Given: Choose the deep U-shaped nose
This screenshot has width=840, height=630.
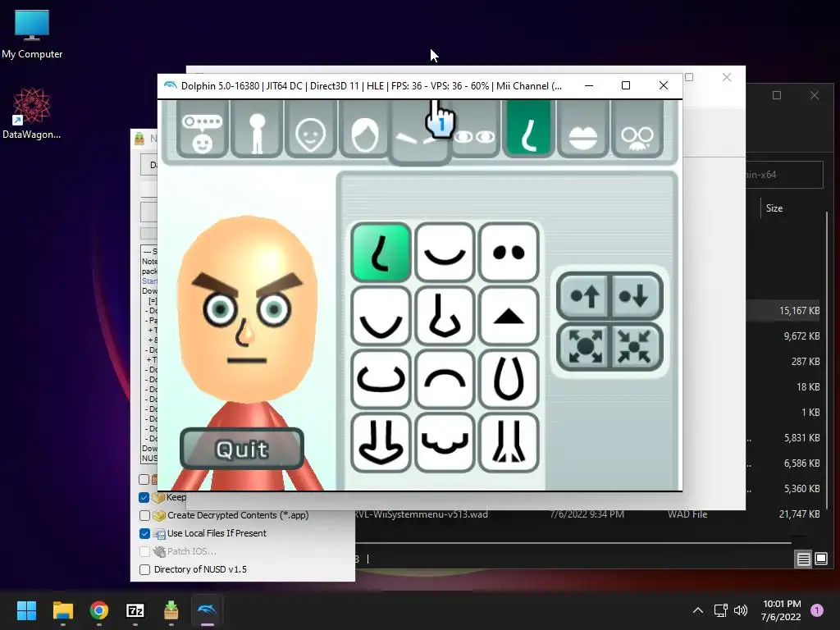Looking at the screenshot, I should (x=381, y=316).
